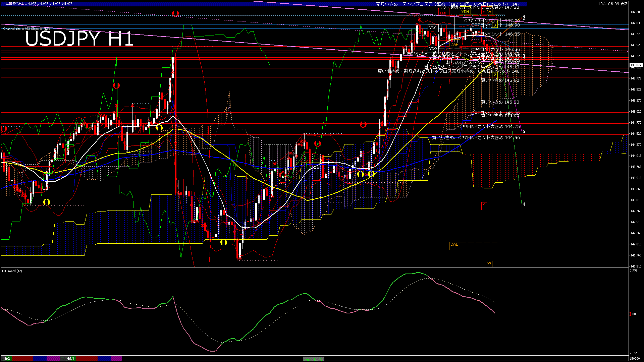The width and height of the screenshot is (644, 362).
Task: Click the orange W label near bottom
Action: [489, 263]
